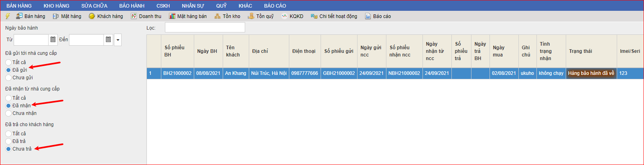The image size is (644, 165).
Task: Sort by Địa chỉ column header
Action: 269,51
